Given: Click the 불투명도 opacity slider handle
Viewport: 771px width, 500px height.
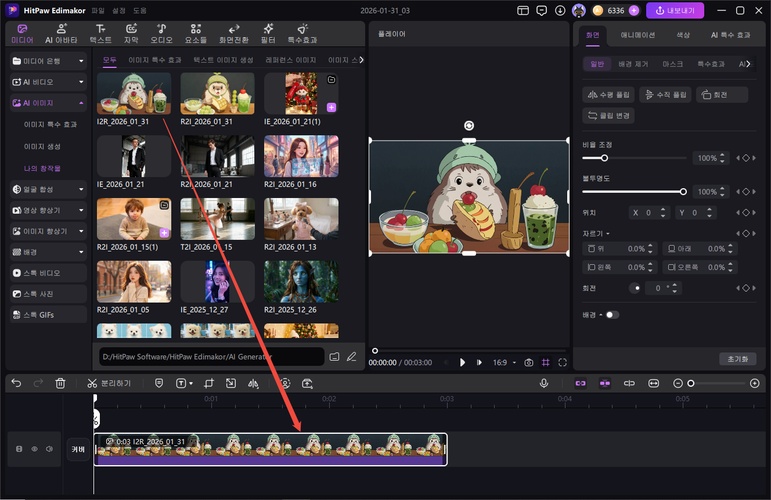Looking at the screenshot, I should (683, 191).
